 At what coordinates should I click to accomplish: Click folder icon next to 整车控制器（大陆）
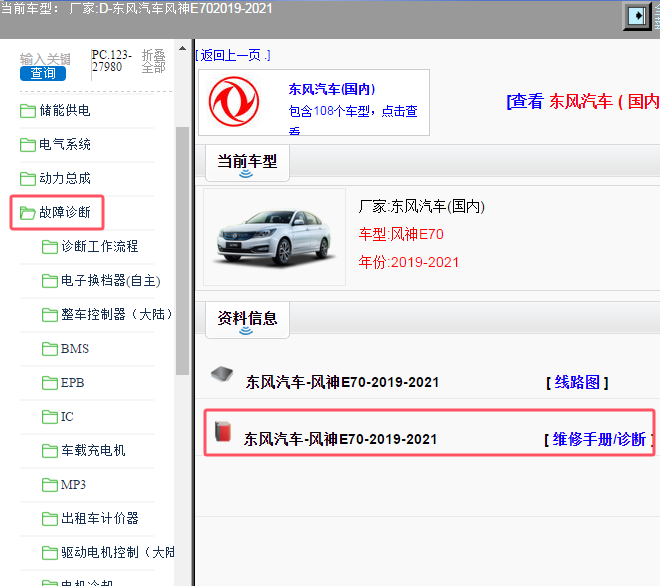point(50,315)
